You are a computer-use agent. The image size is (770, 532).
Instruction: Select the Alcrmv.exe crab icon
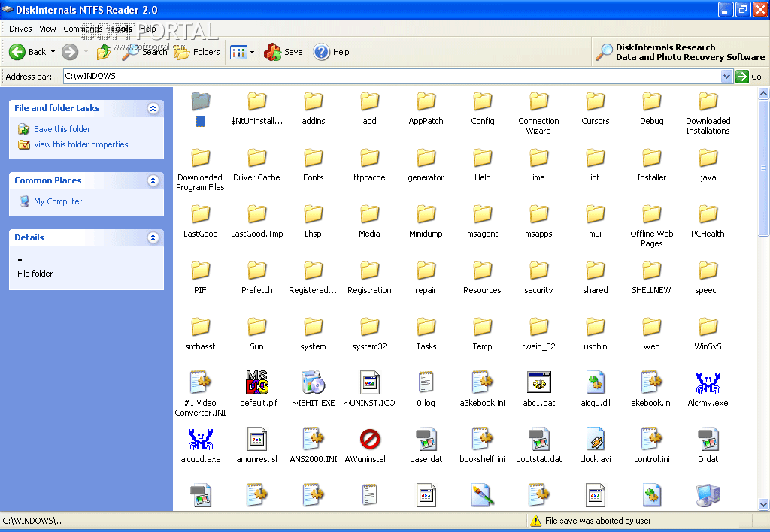tap(708, 382)
